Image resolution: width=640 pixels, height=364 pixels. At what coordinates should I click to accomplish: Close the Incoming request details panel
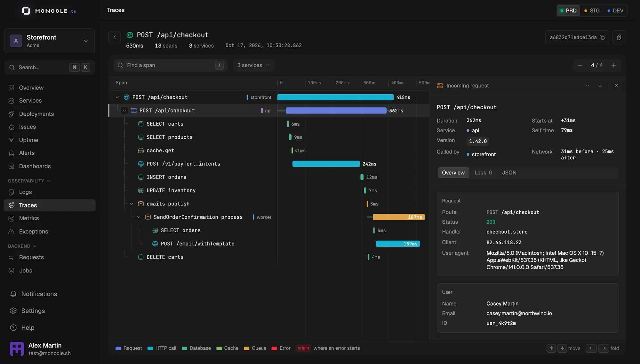616,86
